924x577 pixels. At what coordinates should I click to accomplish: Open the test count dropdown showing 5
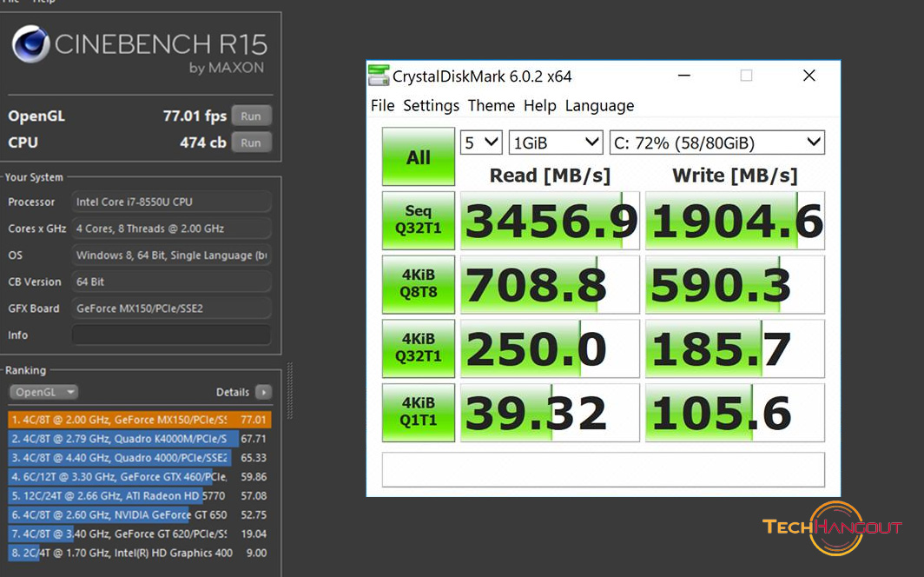pos(481,143)
